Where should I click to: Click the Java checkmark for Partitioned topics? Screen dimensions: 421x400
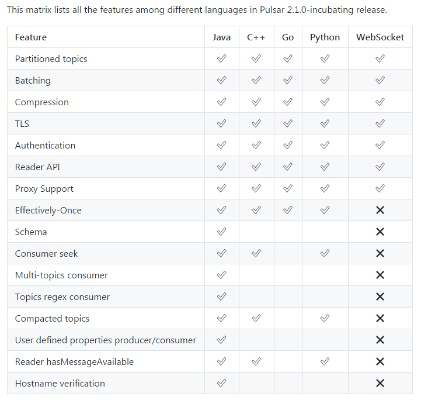coord(221,59)
